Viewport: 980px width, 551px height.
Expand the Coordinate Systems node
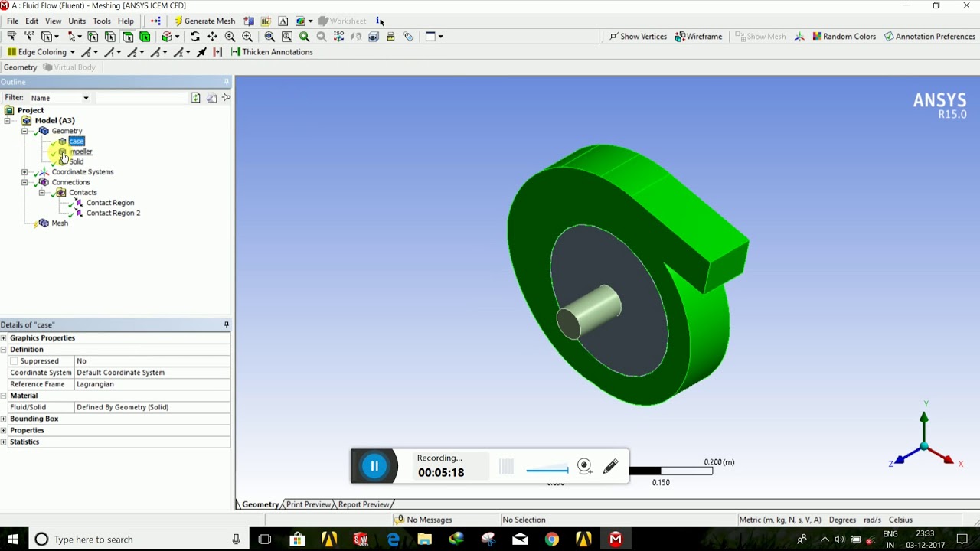[24, 172]
